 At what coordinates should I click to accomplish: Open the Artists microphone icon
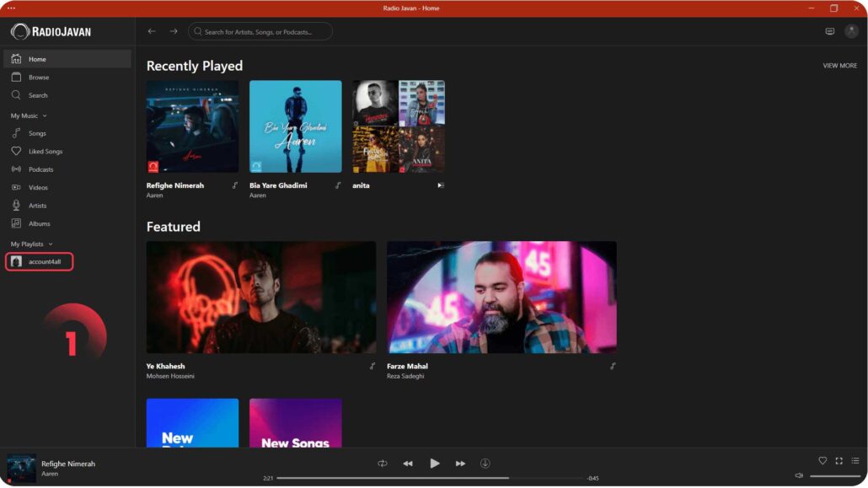click(16, 206)
